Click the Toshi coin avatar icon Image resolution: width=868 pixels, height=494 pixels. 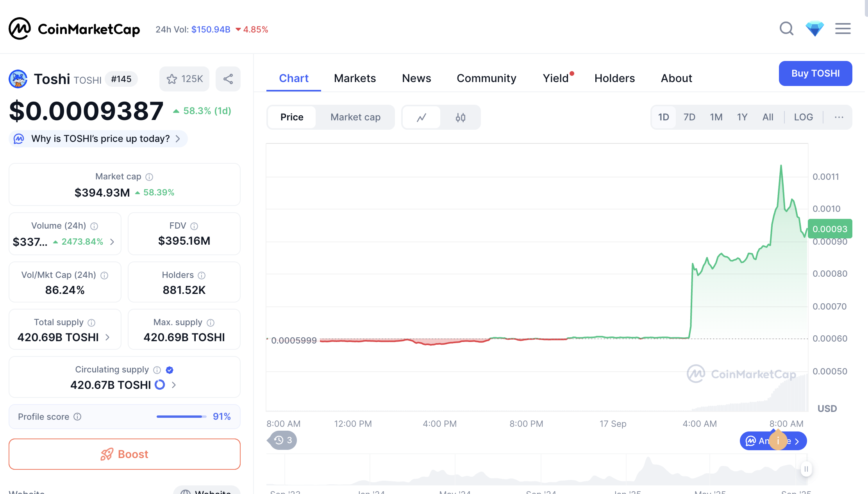(x=18, y=79)
